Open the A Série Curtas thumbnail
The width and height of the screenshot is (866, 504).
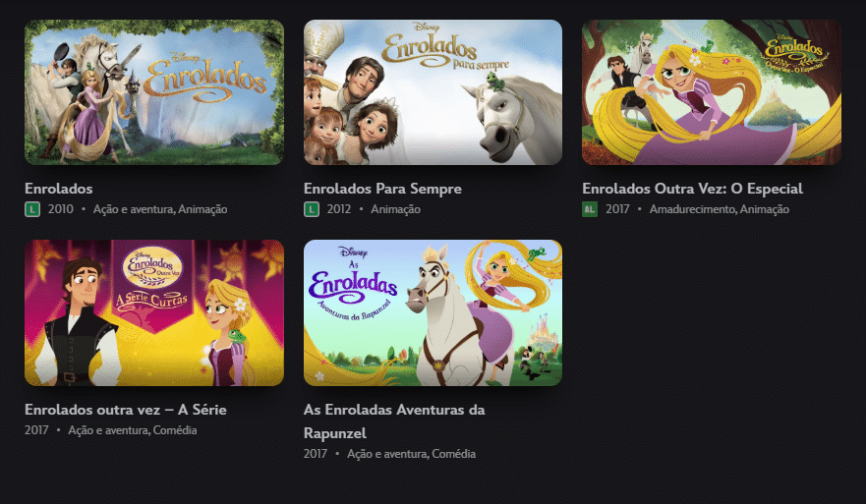point(154,312)
